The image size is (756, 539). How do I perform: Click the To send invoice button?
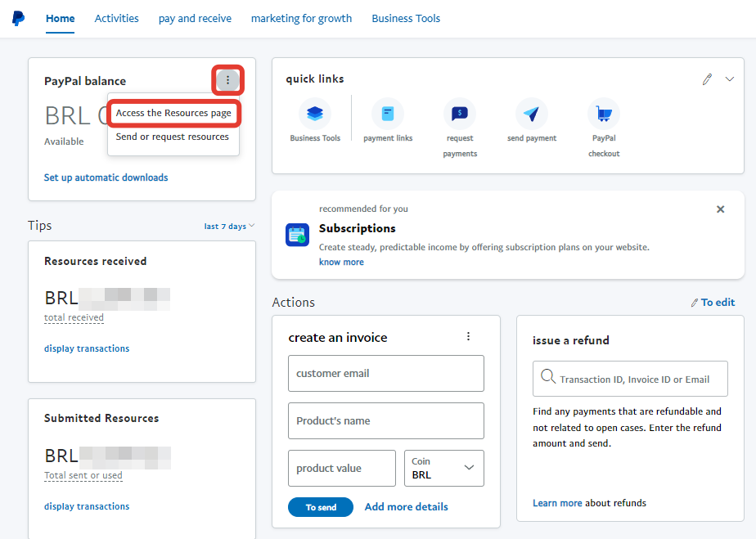321,507
